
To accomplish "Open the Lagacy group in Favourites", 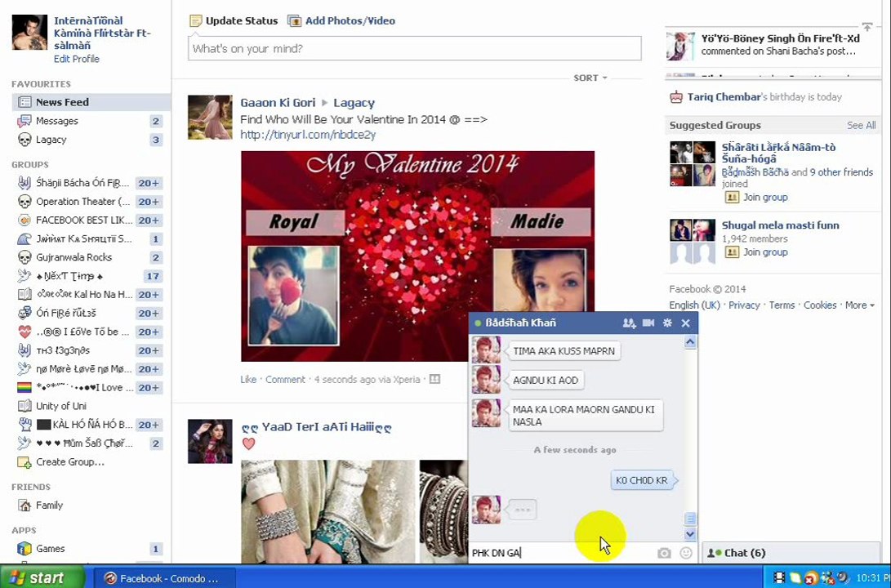I will pos(51,140).
